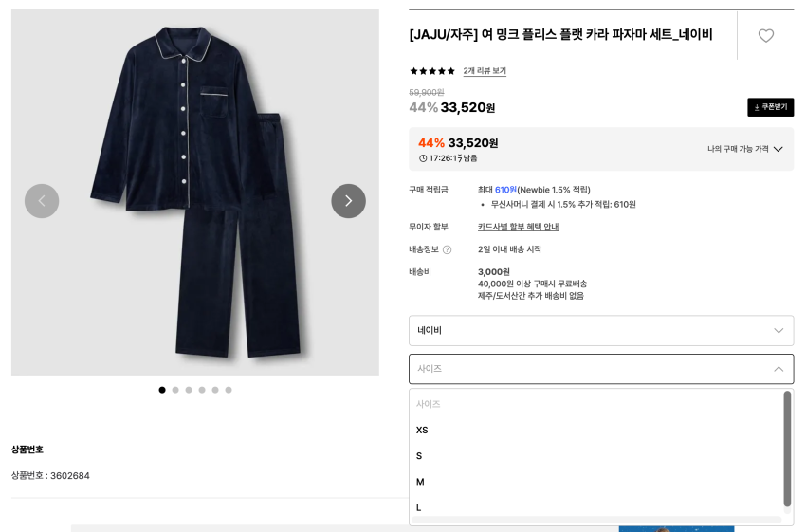Click the five-star rating icons
The width and height of the screenshot is (806, 532).
coord(432,71)
